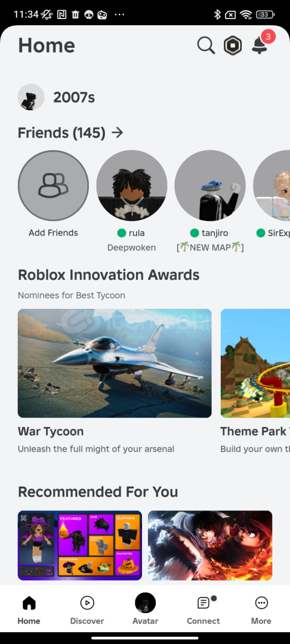Open the Avatar tab
The height and width of the screenshot is (644, 290).
pyautogui.click(x=145, y=610)
